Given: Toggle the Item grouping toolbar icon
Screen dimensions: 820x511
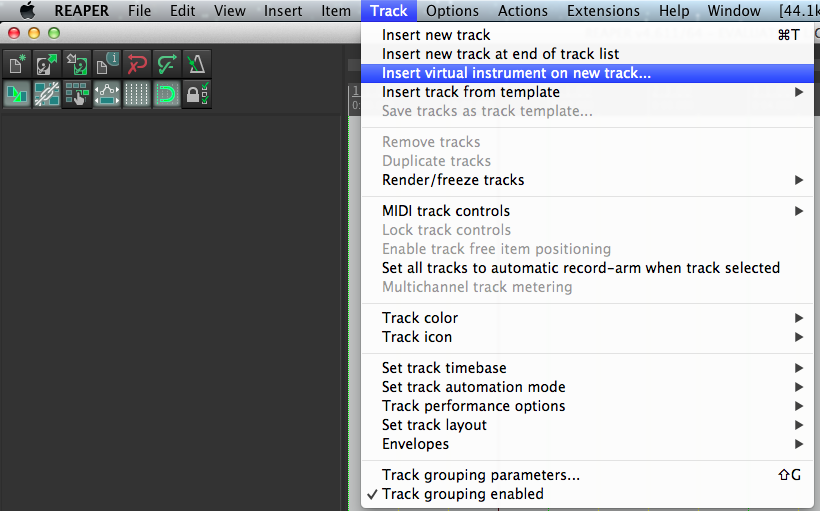Looking at the screenshot, I should point(47,94).
